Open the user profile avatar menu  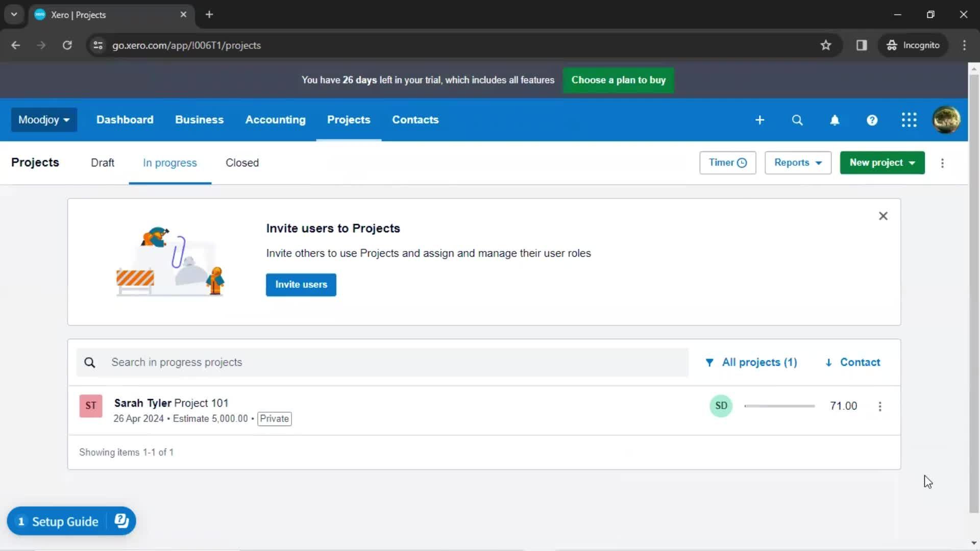tap(946, 120)
